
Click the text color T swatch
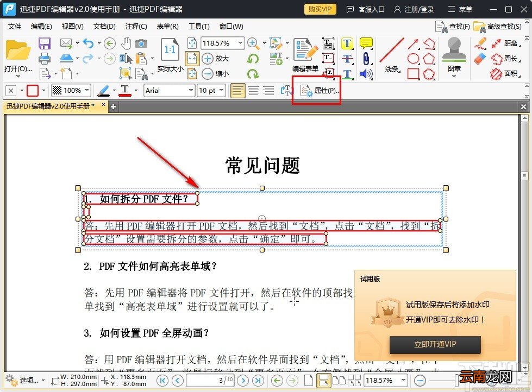click(125, 91)
